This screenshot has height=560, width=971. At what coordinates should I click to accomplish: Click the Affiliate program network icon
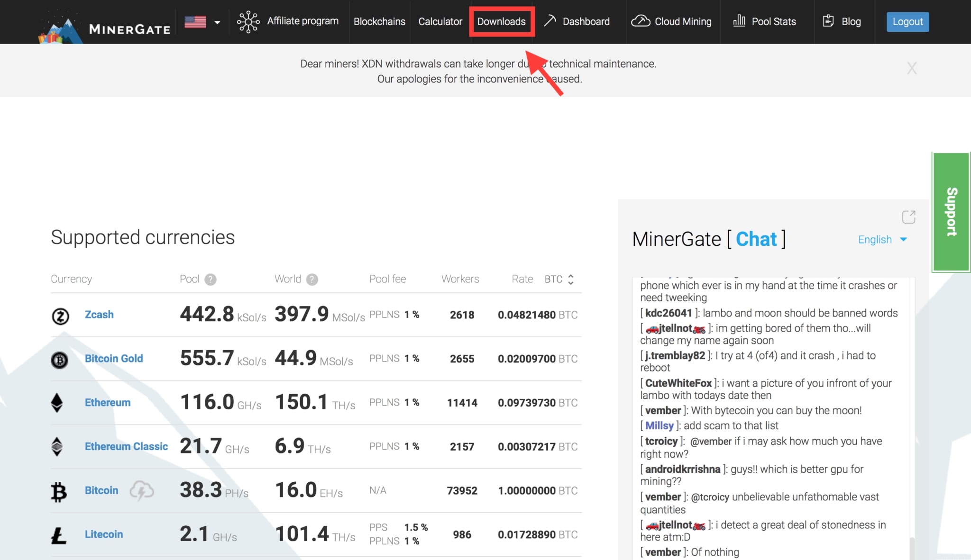[x=248, y=21]
